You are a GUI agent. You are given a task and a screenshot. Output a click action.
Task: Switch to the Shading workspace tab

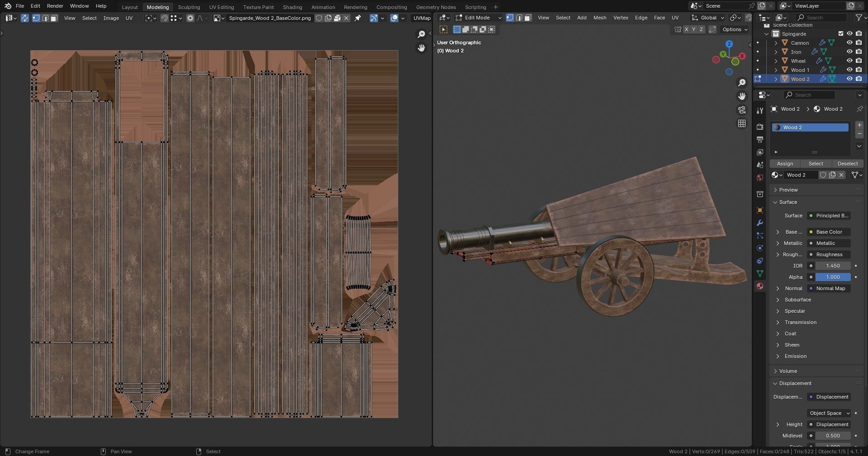[292, 7]
